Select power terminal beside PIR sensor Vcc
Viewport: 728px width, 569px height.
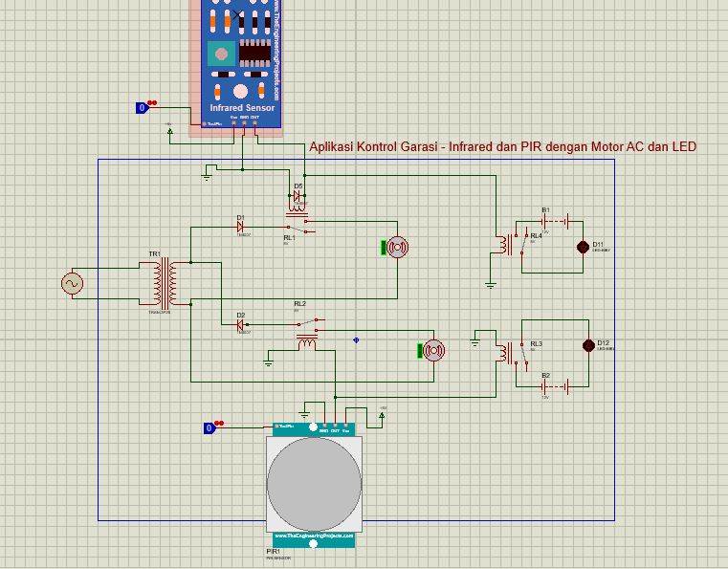pyautogui.click(x=382, y=414)
